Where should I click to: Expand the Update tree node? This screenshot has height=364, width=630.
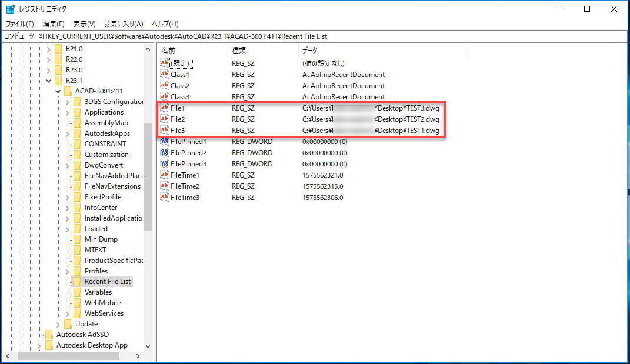pyautogui.click(x=58, y=324)
